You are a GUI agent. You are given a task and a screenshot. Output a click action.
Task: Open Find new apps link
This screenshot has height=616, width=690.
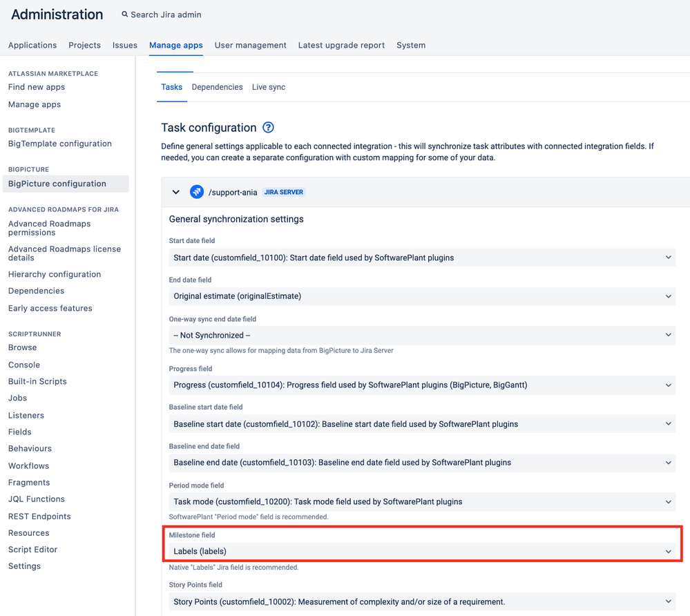pos(37,87)
